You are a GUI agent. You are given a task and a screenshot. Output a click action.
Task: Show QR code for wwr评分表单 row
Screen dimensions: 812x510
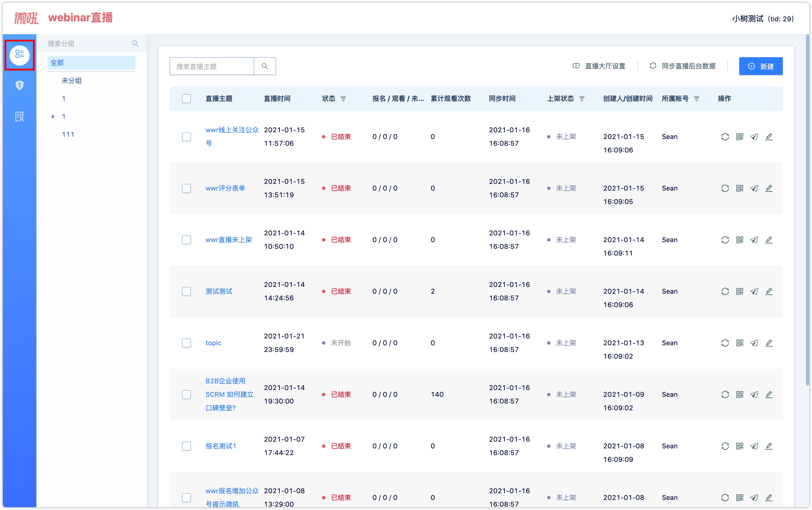click(x=739, y=188)
